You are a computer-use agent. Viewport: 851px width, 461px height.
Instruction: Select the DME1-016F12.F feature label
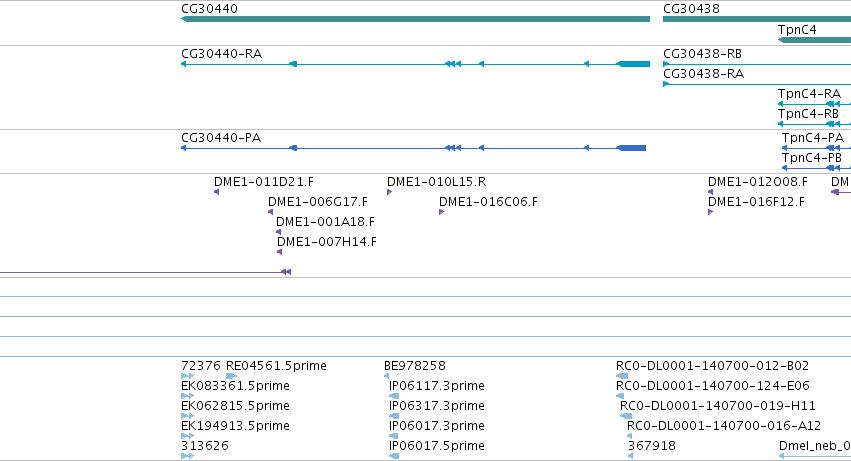757,202
